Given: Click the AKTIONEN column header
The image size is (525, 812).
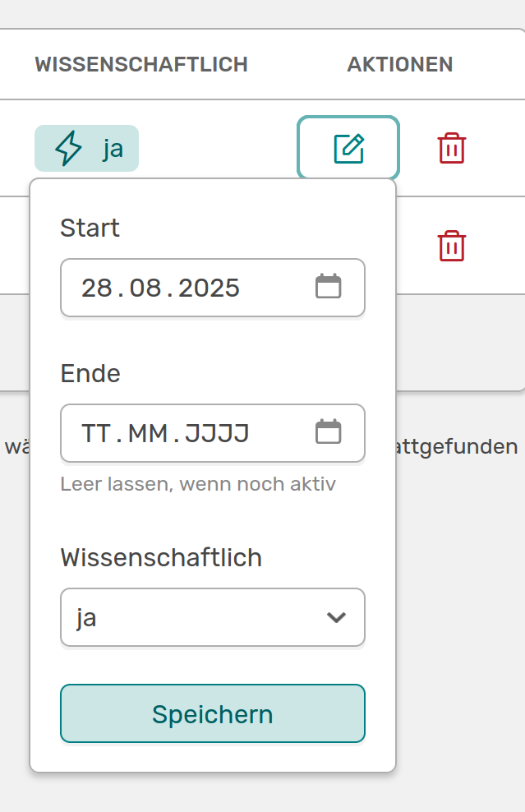Looking at the screenshot, I should pyautogui.click(x=399, y=64).
